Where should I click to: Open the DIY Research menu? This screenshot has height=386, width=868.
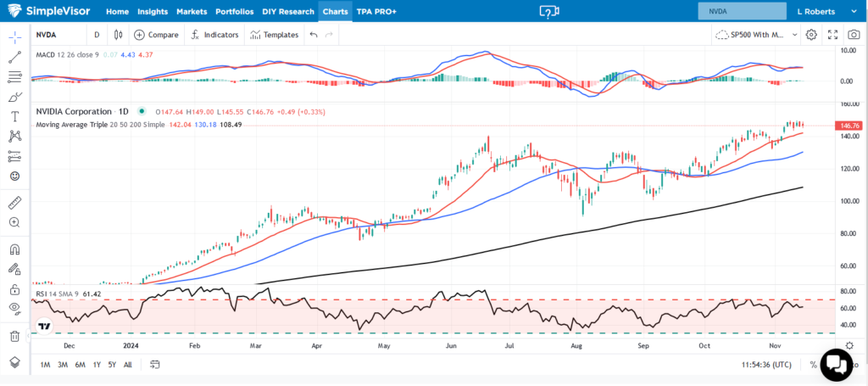pyautogui.click(x=288, y=11)
